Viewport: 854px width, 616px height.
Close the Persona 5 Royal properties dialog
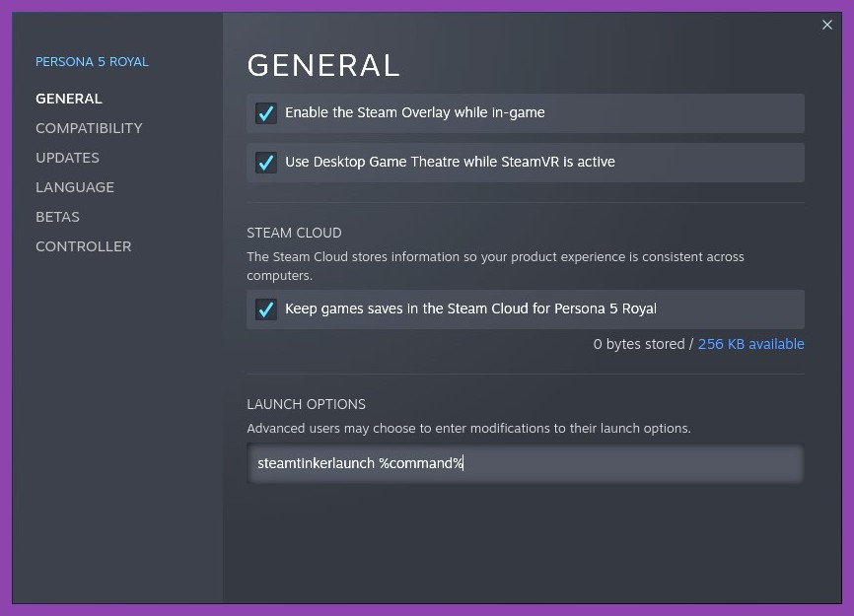click(826, 25)
